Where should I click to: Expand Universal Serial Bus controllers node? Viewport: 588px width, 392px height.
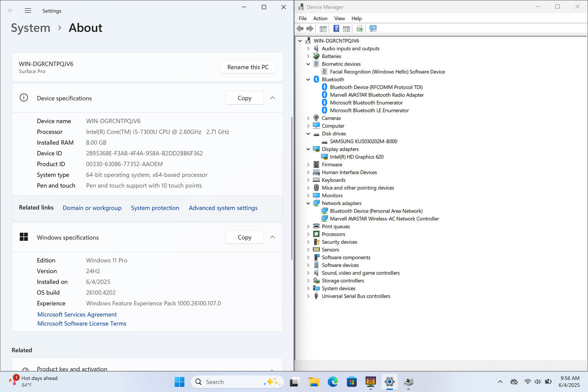point(308,296)
